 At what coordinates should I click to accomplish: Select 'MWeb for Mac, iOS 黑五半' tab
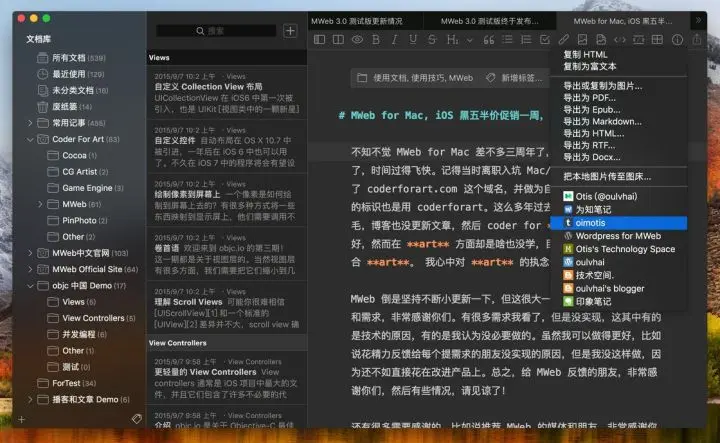[623, 21]
